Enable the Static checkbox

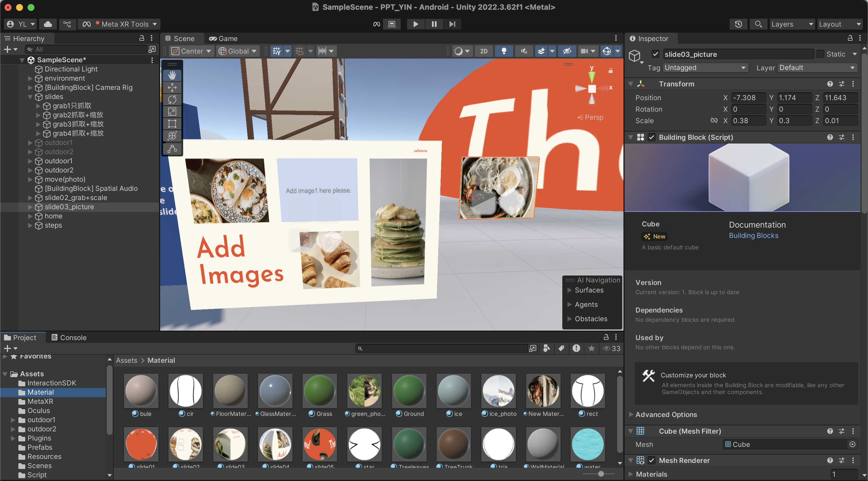820,54
